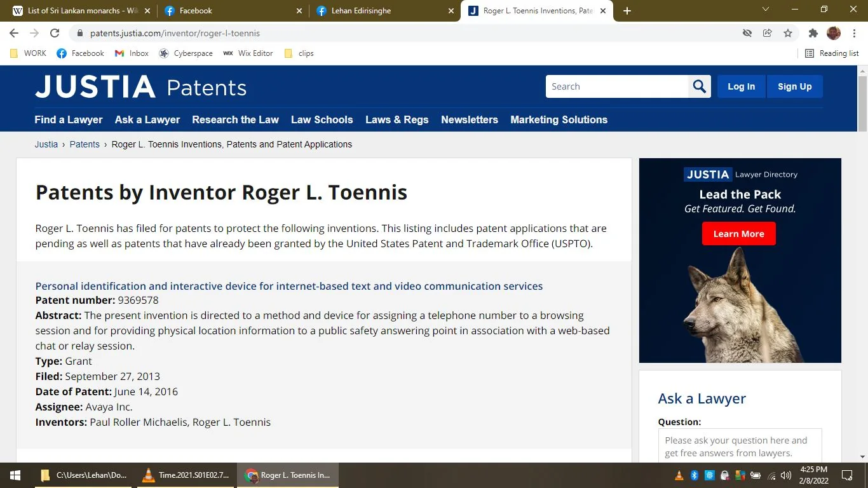Open the clips bookmarks folder
The image size is (868, 488).
click(299, 53)
